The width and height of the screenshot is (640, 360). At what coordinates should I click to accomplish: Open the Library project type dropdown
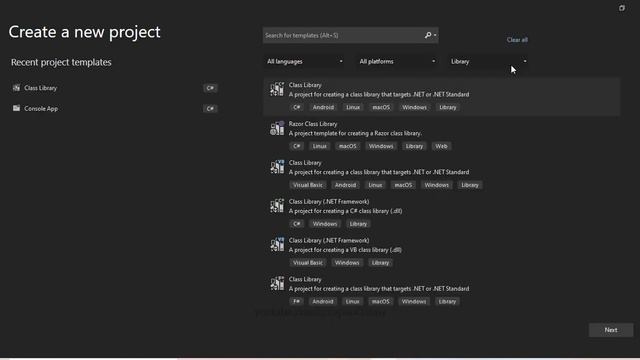coord(489,61)
